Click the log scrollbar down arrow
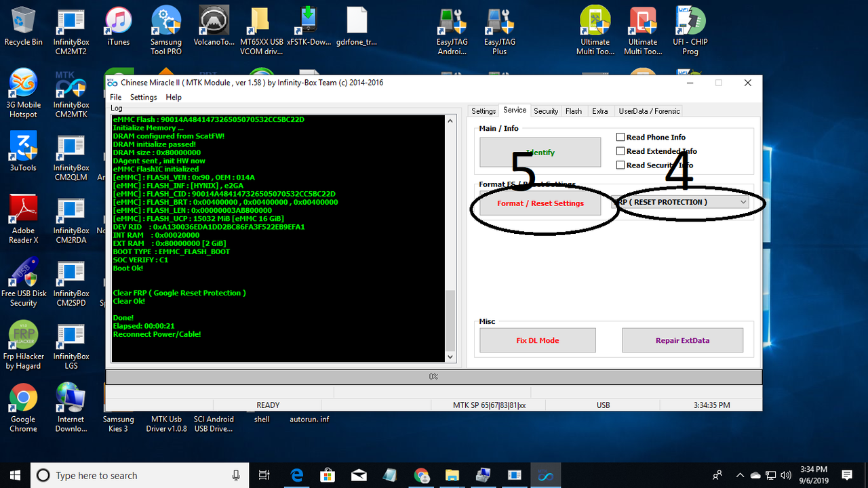Image resolution: width=868 pixels, height=488 pixels. 450,357
